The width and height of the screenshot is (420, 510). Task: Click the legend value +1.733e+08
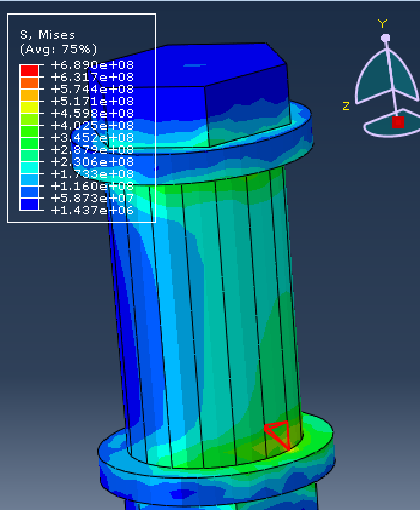click(x=93, y=174)
